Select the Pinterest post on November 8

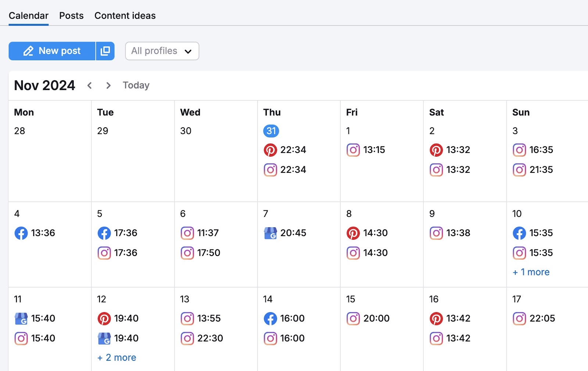coord(353,233)
